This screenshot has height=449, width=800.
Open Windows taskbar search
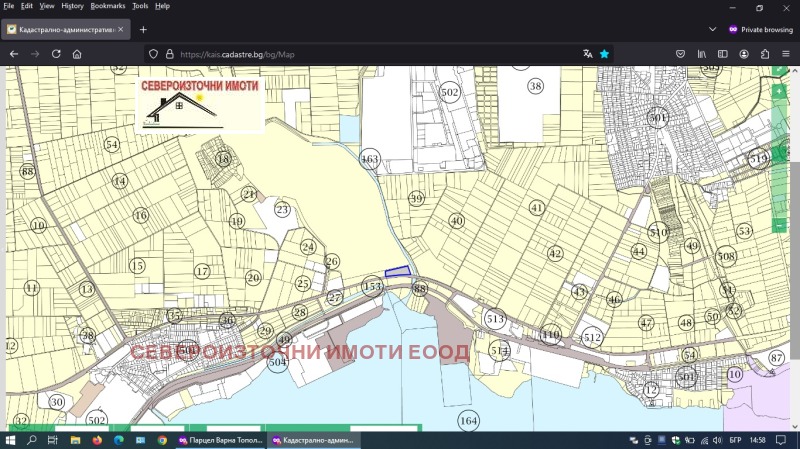pos(32,440)
